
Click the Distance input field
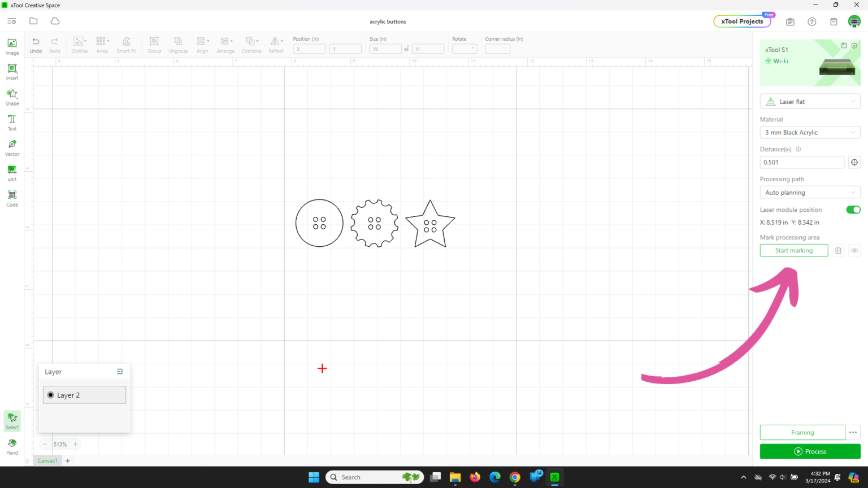tap(802, 162)
